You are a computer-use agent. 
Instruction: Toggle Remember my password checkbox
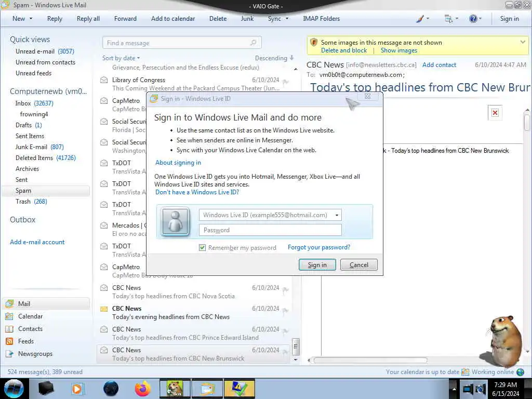pos(202,248)
